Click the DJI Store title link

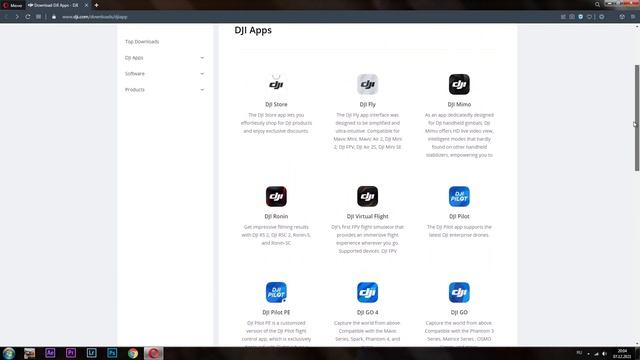tap(276, 104)
